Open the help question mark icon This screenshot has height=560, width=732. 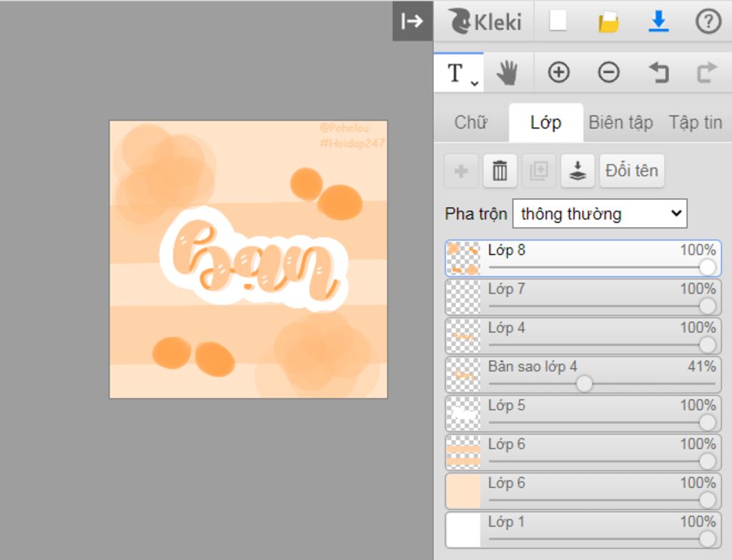tap(708, 22)
